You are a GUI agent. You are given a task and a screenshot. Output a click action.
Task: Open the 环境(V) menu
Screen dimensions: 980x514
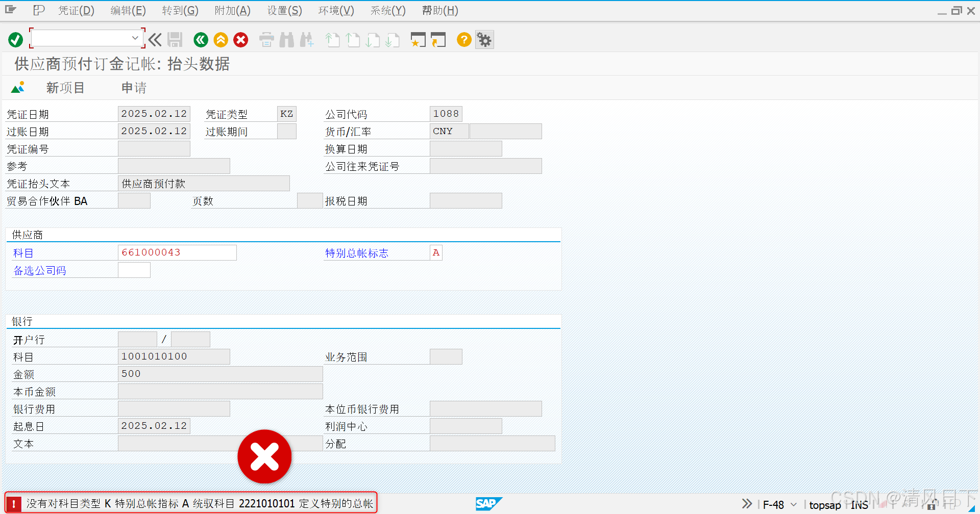coord(336,10)
